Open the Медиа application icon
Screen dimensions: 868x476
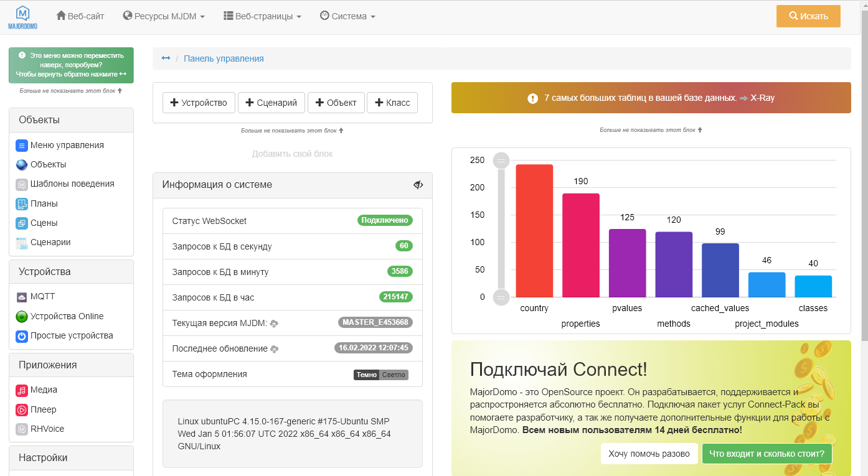(x=22, y=390)
